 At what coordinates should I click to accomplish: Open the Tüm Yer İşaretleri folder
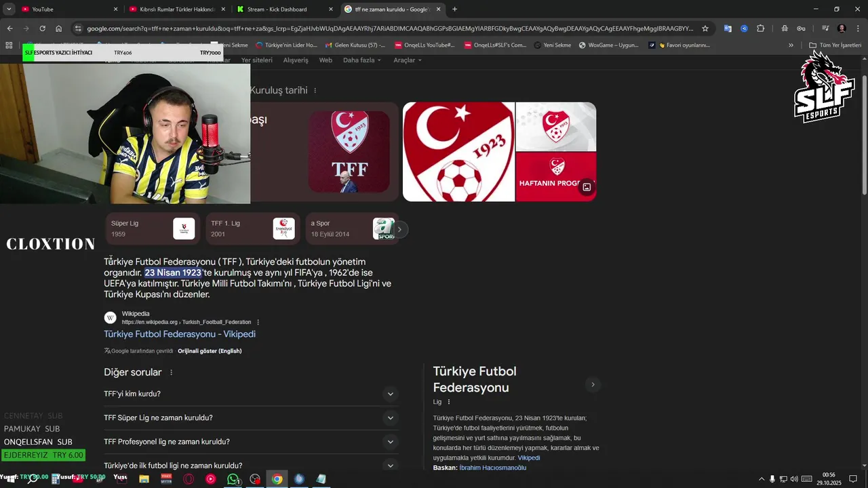click(835, 45)
